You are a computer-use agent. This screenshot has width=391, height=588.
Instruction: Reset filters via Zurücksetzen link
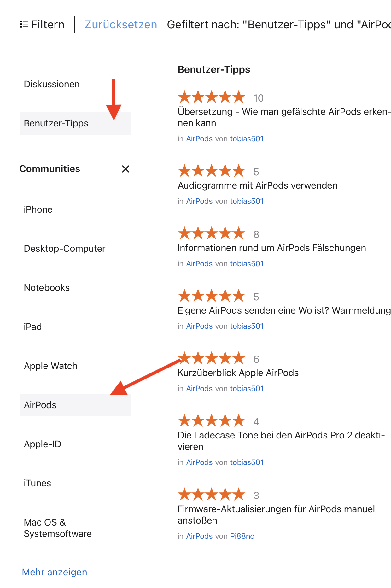pyautogui.click(x=121, y=25)
